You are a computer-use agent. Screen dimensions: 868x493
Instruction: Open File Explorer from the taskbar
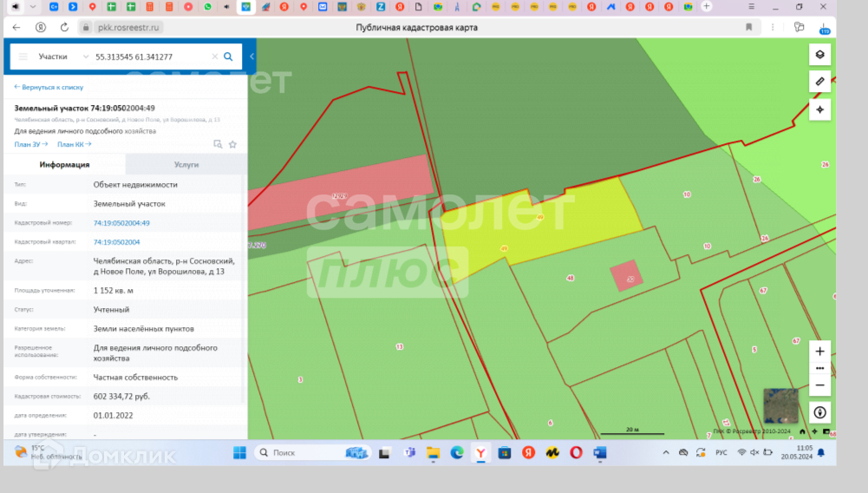point(433,452)
